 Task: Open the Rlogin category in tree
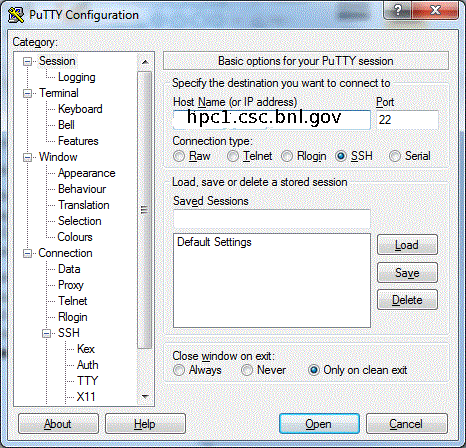tap(72, 317)
